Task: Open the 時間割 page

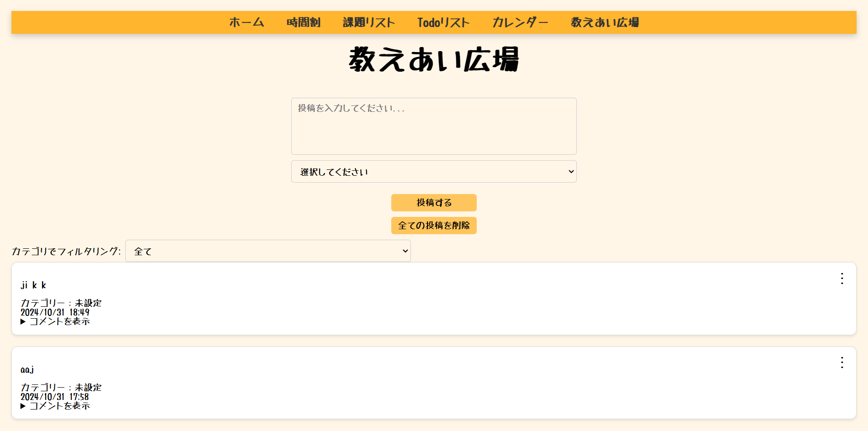Action: click(303, 21)
